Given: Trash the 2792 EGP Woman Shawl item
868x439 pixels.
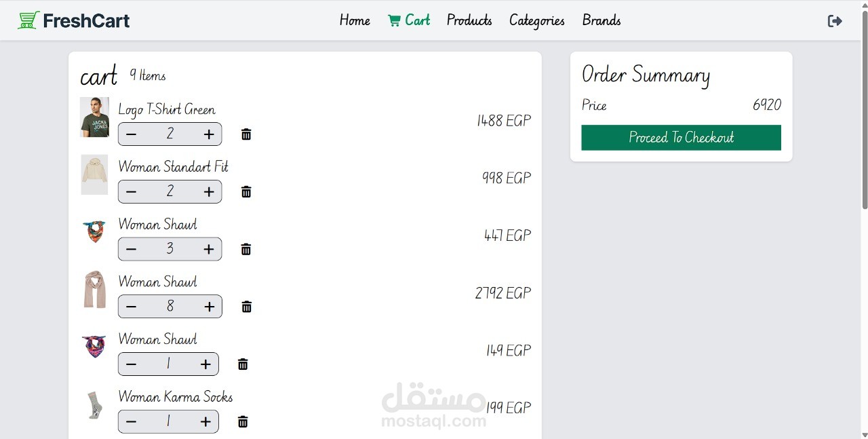Looking at the screenshot, I should coord(247,307).
